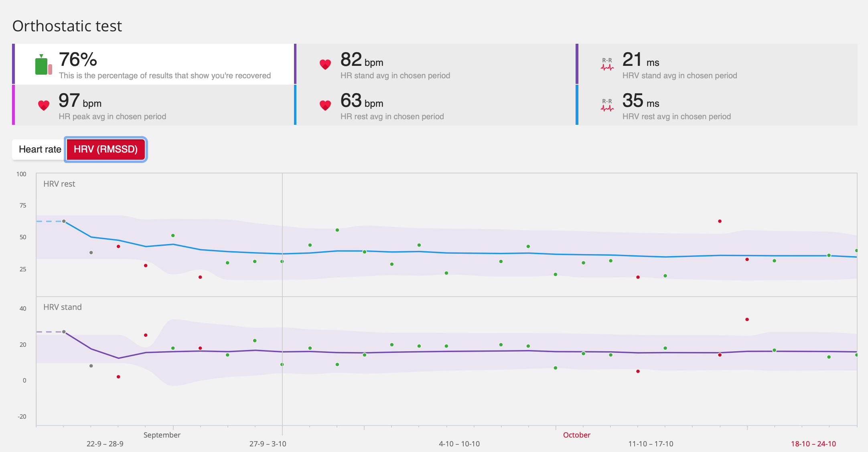Click the 18-10 – 24-10 week label

[x=813, y=444]
